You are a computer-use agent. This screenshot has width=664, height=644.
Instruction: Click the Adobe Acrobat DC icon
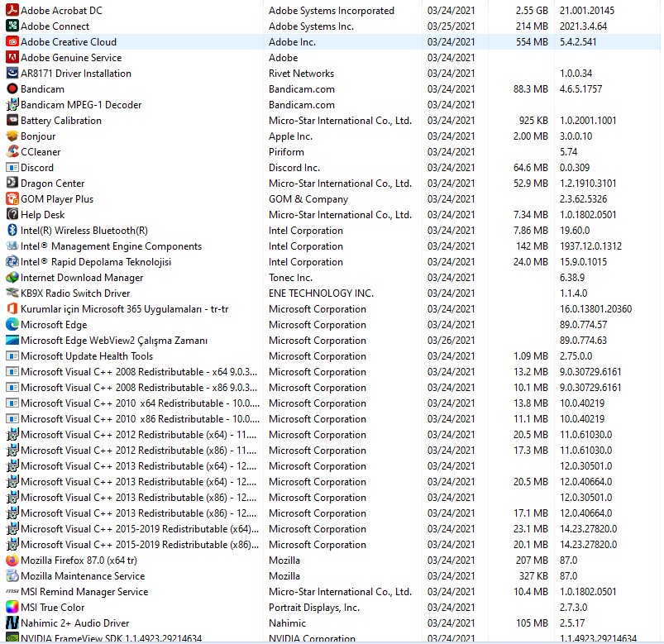(12, 10)
